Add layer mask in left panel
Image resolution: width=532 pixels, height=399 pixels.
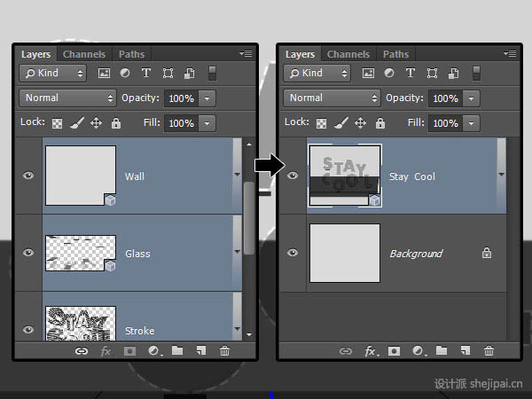tap(129, 351)
